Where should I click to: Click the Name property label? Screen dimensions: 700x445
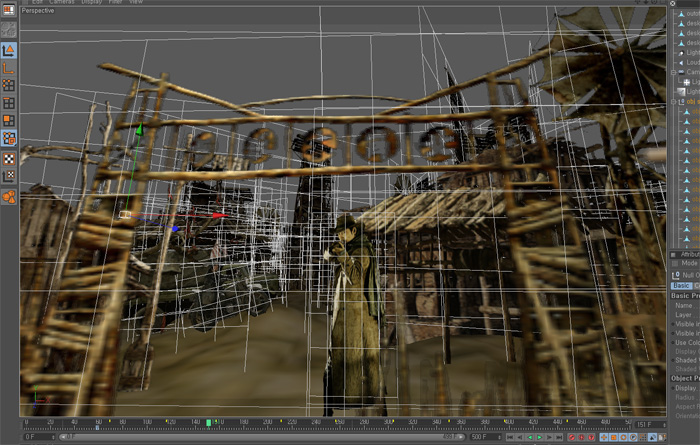coord(683,306)
